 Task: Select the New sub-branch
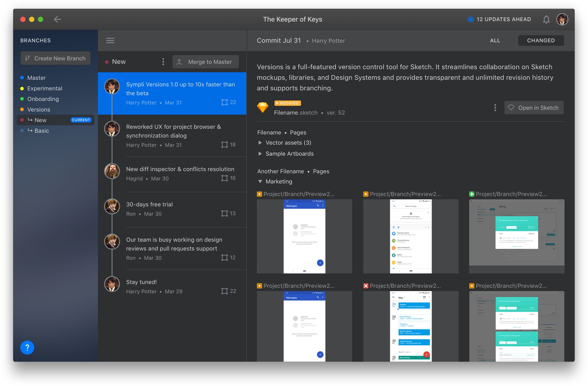56,120
